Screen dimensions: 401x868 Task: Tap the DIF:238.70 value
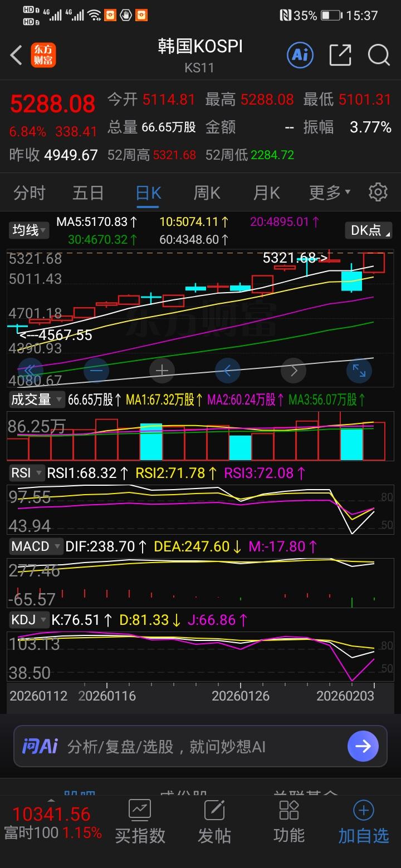106,546
